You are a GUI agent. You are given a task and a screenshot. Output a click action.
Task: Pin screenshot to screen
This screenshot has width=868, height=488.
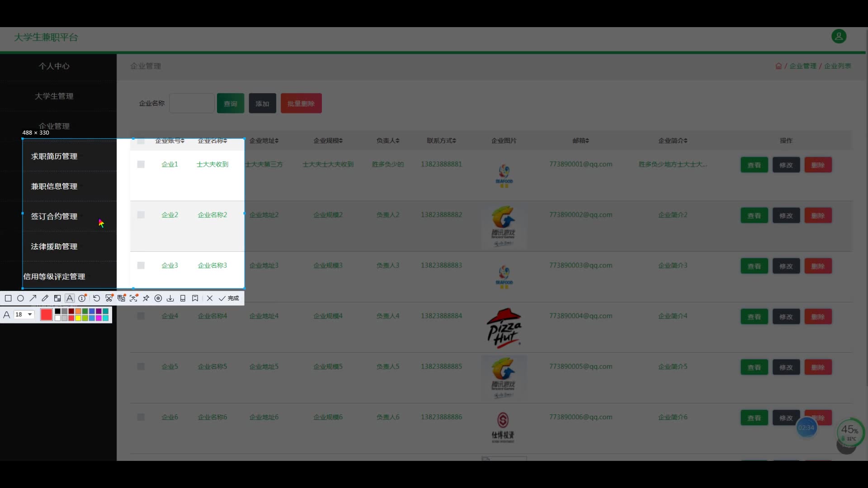[146, 298]
